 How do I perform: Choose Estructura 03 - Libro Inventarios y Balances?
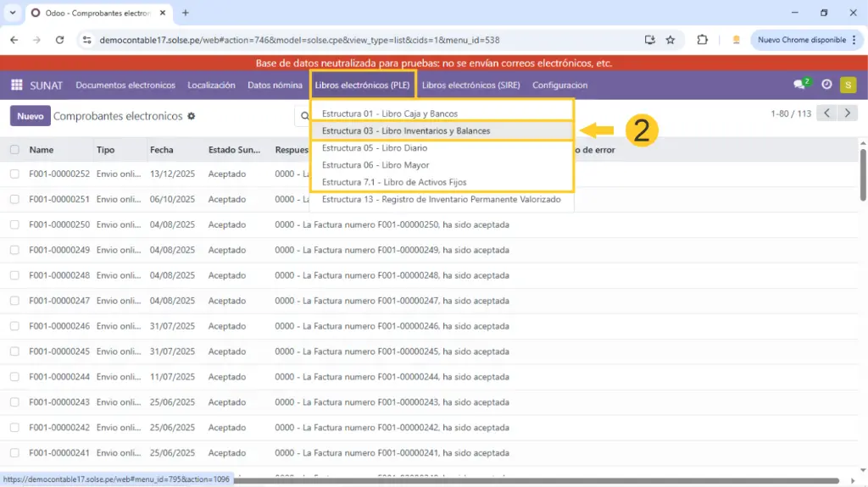(x=406, y=131)
